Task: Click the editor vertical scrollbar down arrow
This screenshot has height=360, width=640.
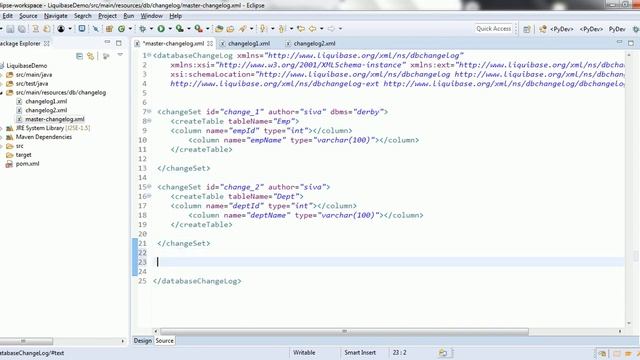Action: pyautogui.click(x=629, y=323)
